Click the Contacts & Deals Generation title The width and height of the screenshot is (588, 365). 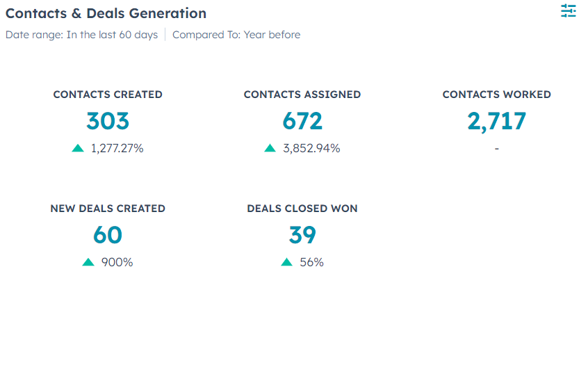click(106, 13)
